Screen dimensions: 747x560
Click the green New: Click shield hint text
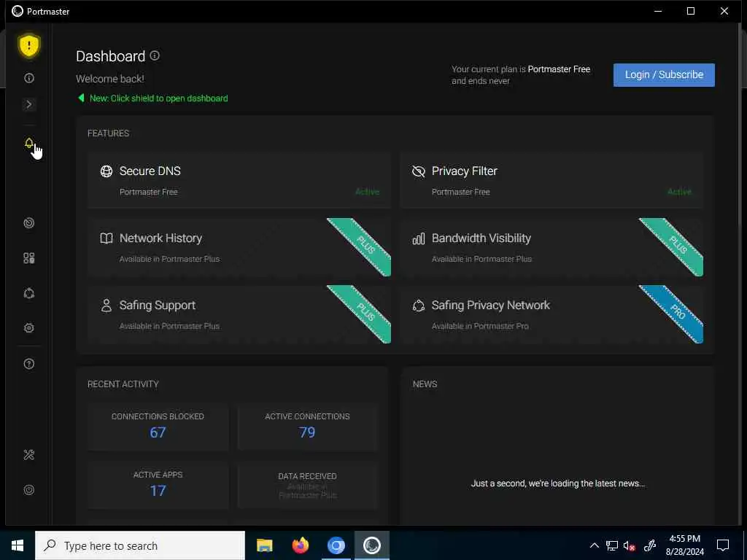158,98
